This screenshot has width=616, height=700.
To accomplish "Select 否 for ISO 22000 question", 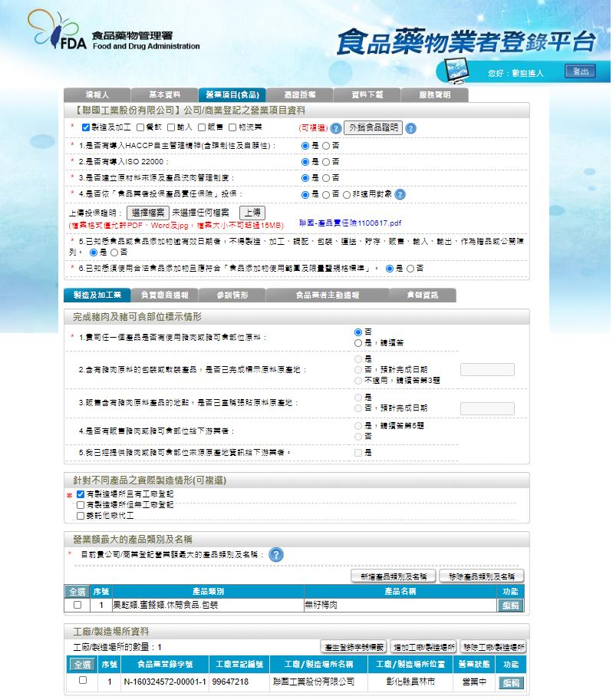I will pos(326,161).
